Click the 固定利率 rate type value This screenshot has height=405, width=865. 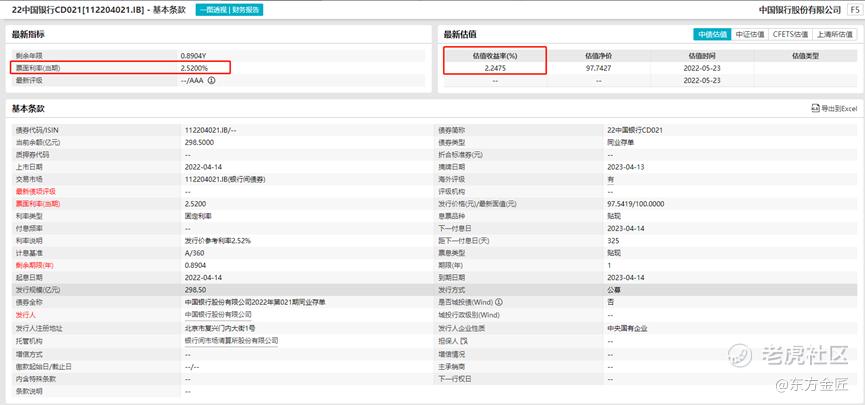point(198,216)
